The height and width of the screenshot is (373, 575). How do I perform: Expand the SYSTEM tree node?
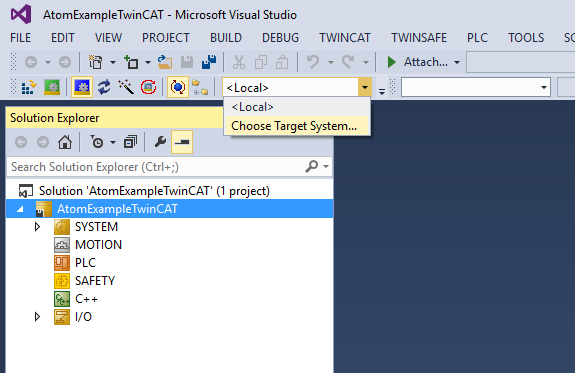pos(37,227)
